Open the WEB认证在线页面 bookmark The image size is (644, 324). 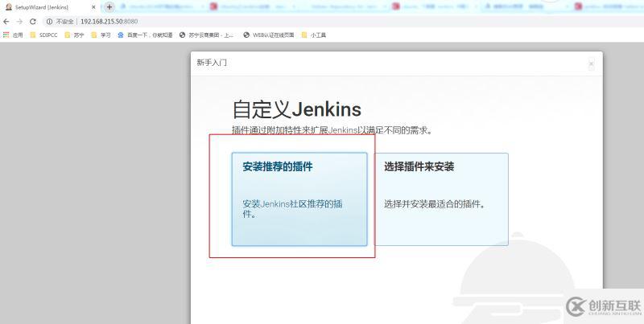(x=269, y=35)
